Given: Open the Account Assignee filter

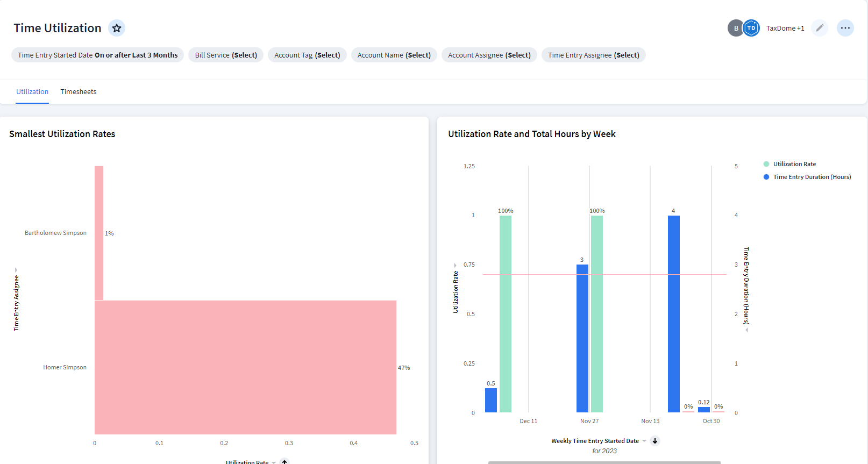Looking at the screenshot, I should point(489,55).
